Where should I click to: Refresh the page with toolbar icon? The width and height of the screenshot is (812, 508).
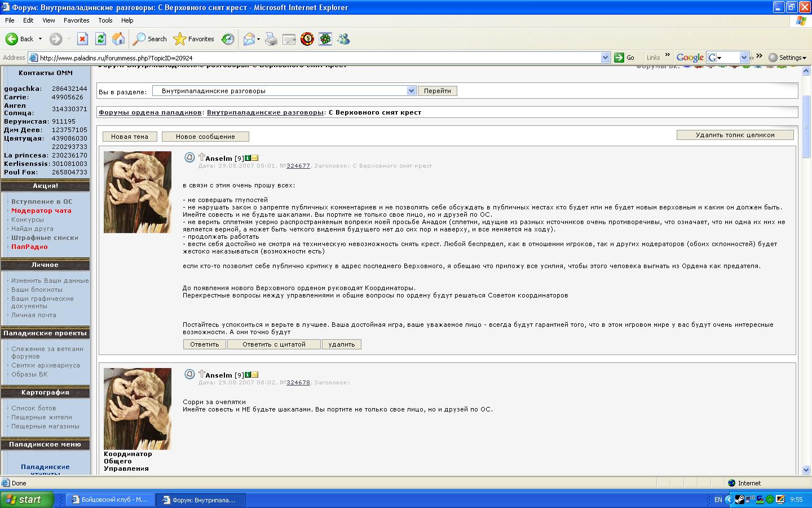(100, 39)
